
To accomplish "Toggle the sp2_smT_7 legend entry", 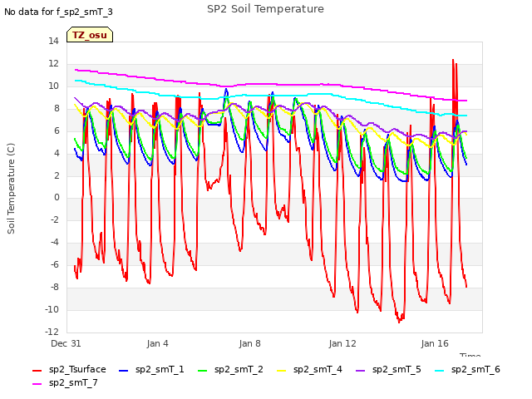I will (65, 382).
